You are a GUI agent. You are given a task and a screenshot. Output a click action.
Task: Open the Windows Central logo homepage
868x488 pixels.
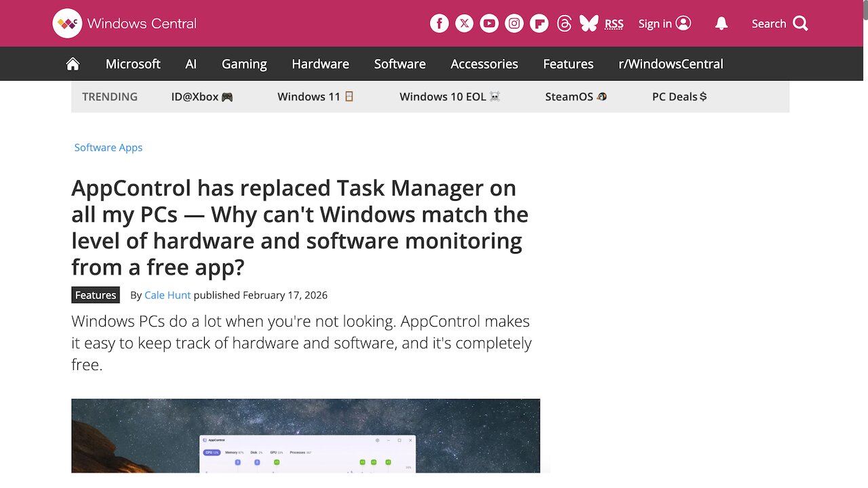pos(125,24)
